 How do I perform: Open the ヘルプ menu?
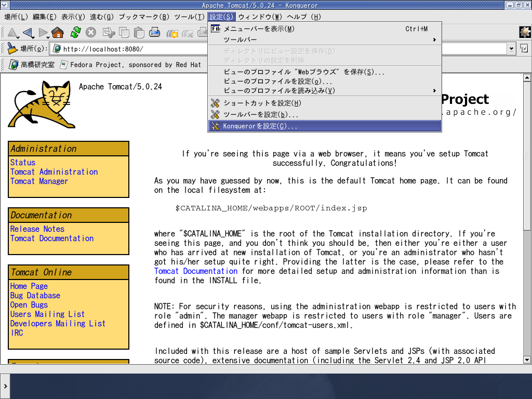click(x=303, y=17)
